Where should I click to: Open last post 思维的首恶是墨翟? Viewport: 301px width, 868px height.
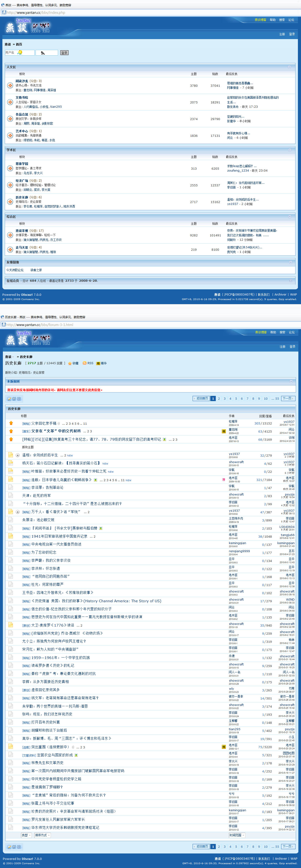[240, 83]
